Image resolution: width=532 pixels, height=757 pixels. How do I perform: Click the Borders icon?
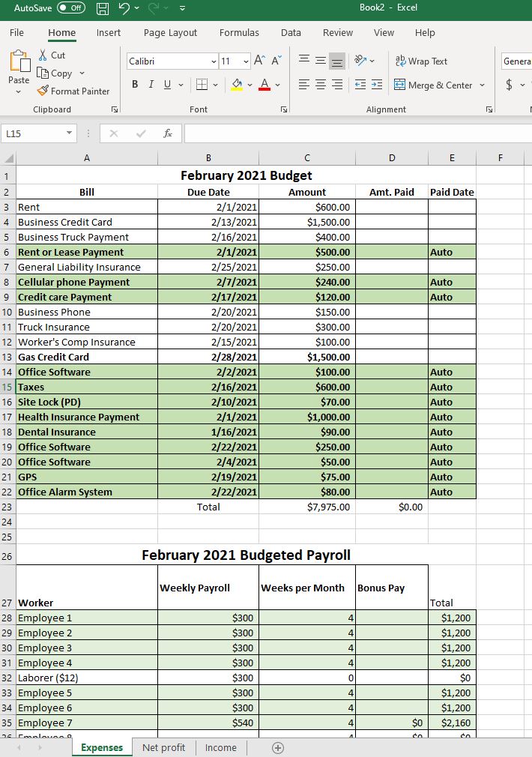click(202, 85)
